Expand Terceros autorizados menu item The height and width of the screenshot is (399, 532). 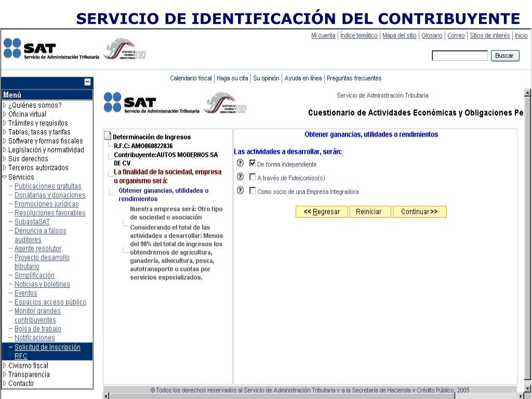(5, 168)
